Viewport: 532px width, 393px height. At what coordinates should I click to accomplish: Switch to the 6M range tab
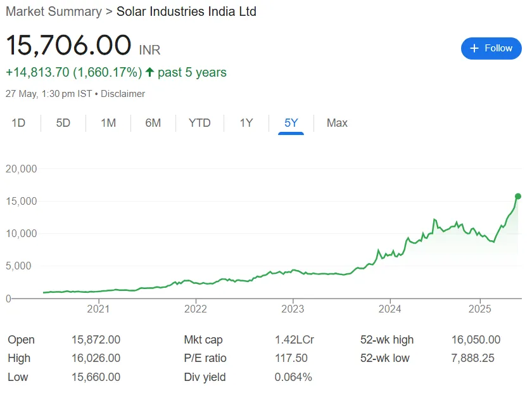[153, 122]
